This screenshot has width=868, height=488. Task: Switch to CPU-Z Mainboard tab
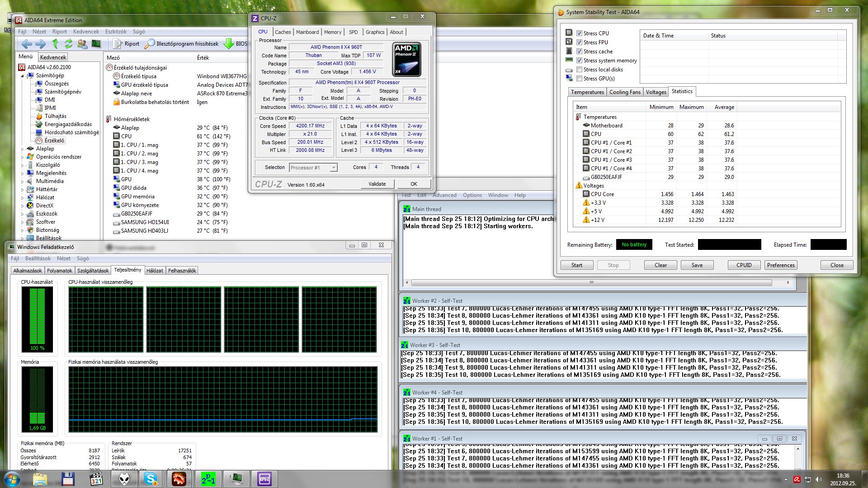coord(307,32)
